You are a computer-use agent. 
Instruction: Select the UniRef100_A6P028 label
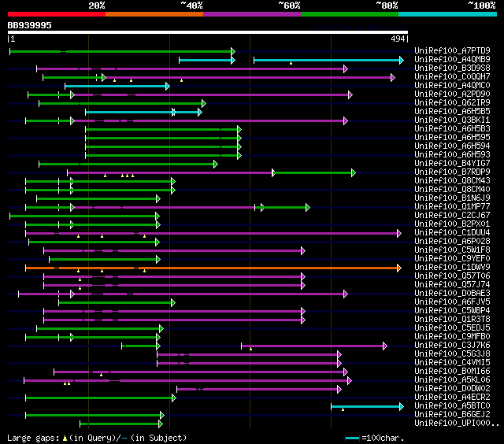click(x=452, y=241)
